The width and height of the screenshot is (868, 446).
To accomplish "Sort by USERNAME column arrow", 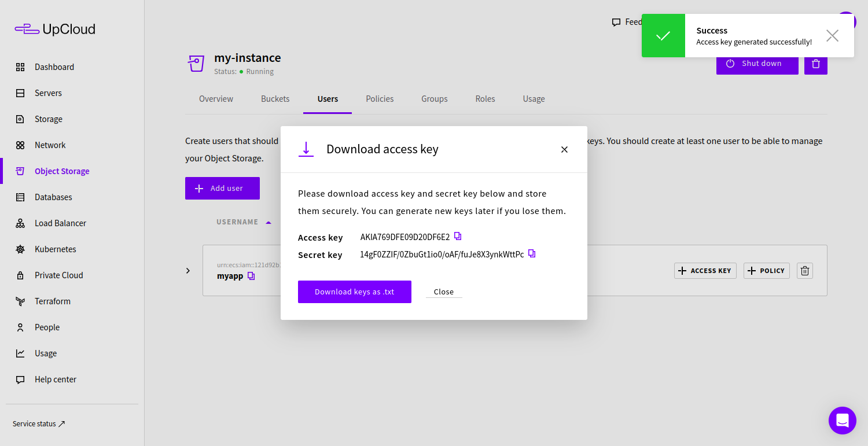I will (268, 222).
